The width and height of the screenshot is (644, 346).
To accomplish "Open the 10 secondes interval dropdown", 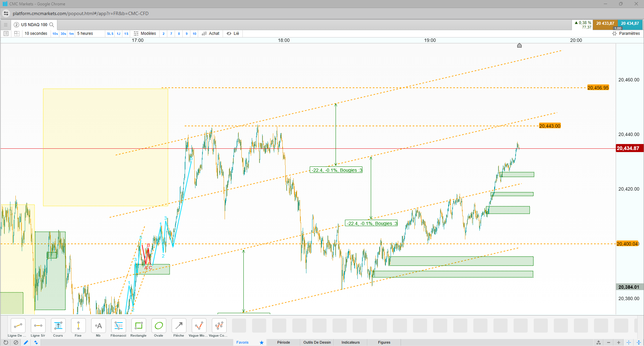I will [x=36, y=33].
